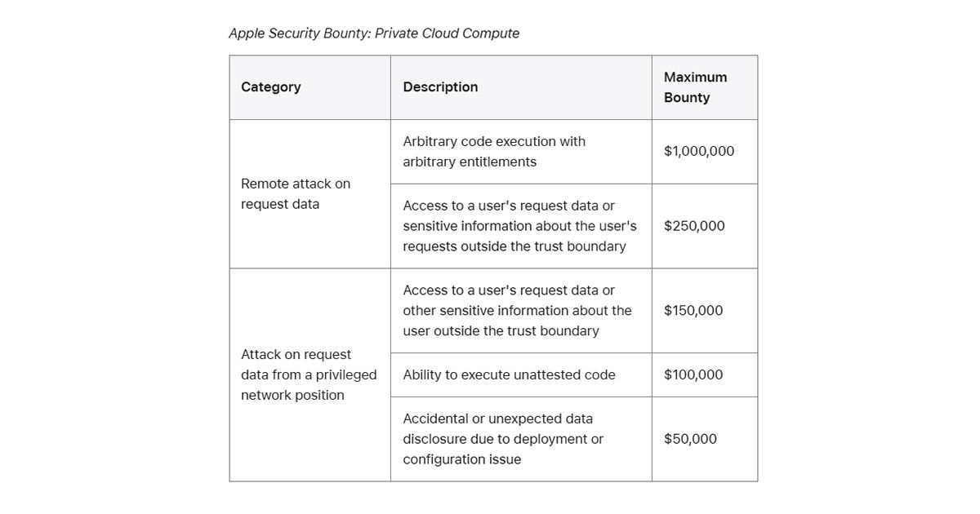Click the phrase configuration issue

(x=461, y=459)
